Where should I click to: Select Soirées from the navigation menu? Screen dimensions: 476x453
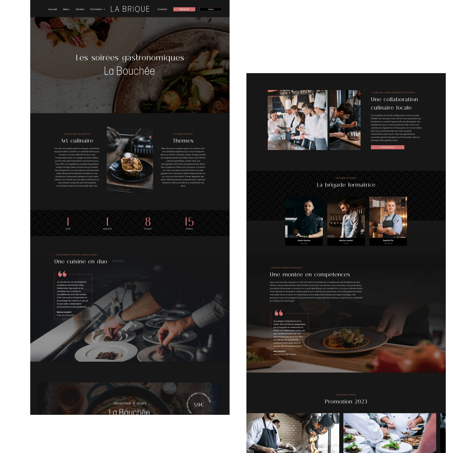pos(80,8)
